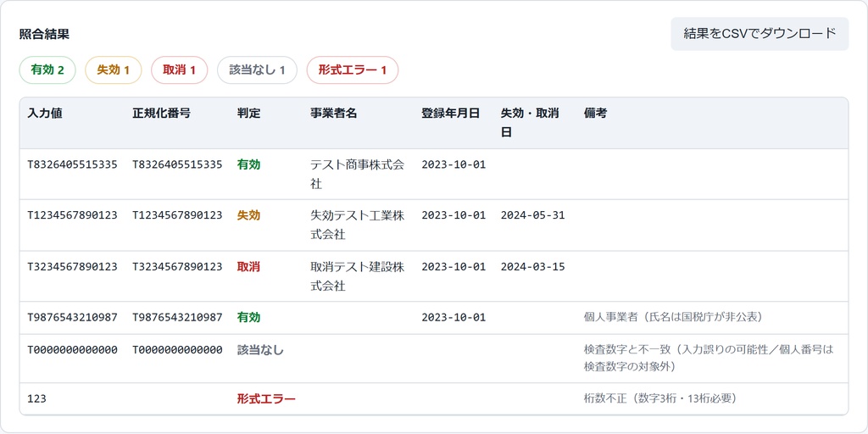Click 有効 verdict in テスト商事株式会社 row

click(248, 164)
